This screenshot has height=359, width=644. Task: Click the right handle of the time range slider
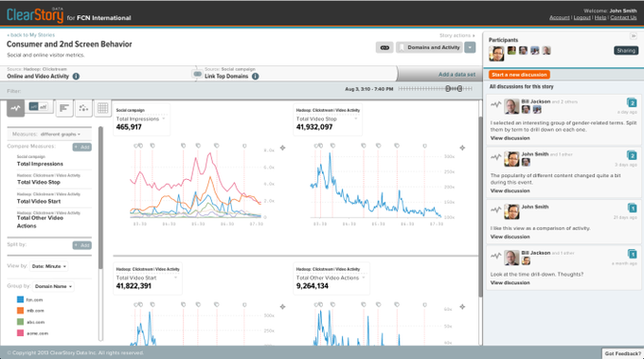460,89
